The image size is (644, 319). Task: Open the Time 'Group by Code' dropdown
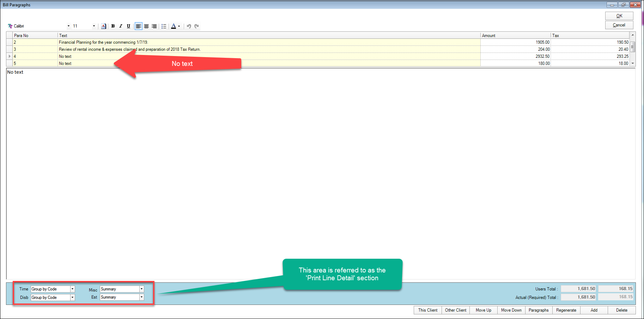click(72, 289)
